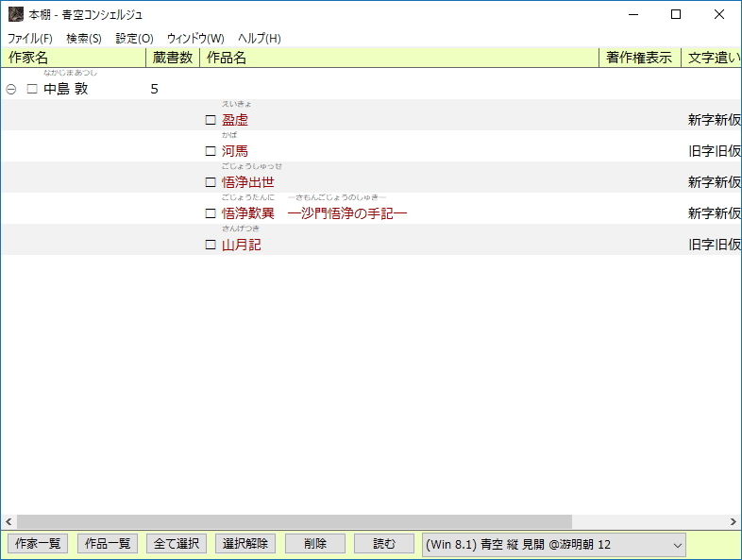Click 新字新仮 cell in 盈虚 row
Image resolution: width=742 pixels, height=560 pixels.
(x=715, y=120)
